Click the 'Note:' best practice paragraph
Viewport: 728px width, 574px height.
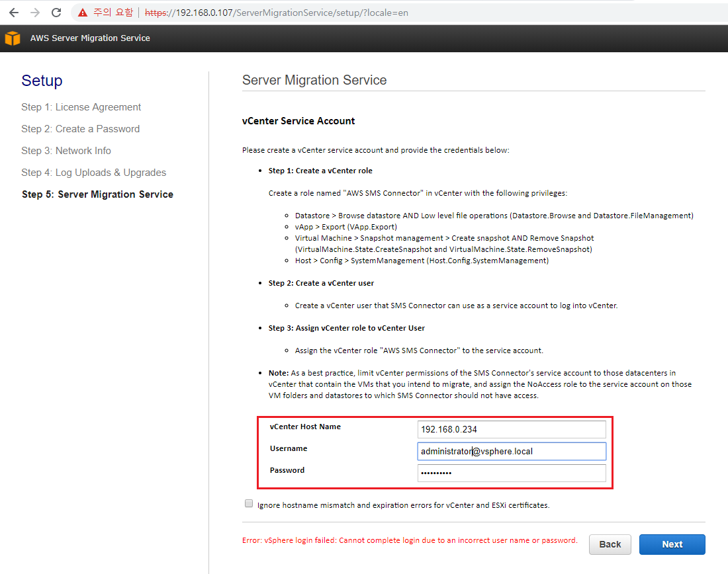click(480, 384)
